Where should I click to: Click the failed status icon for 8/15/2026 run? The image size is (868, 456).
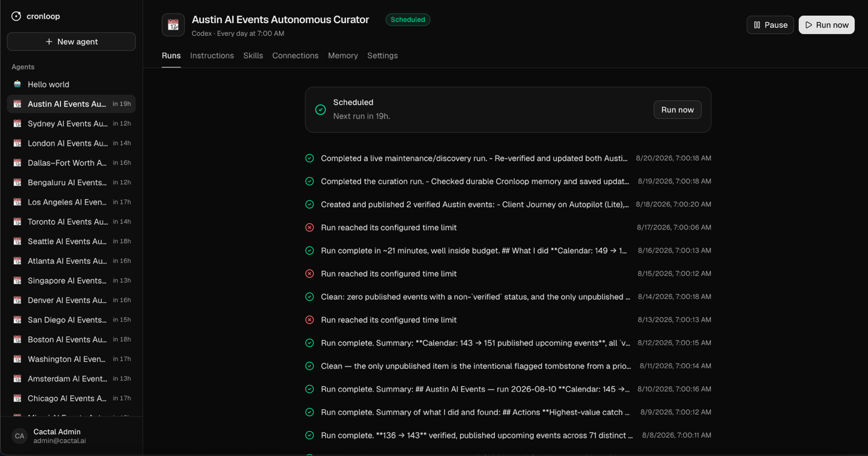pyautogui.click(x=309, y=274)
